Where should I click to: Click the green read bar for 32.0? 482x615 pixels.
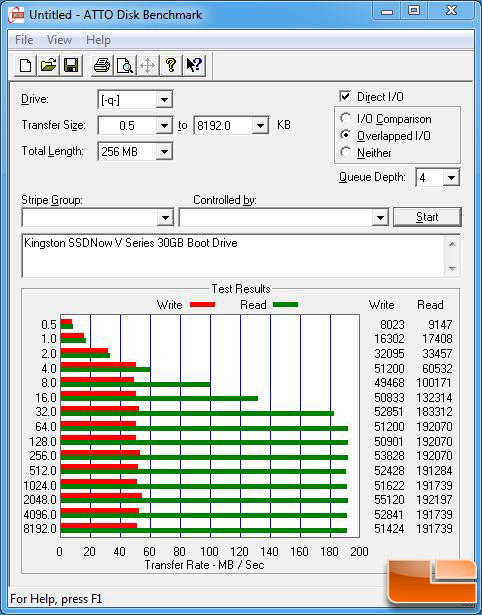click(x=197, y=413)
